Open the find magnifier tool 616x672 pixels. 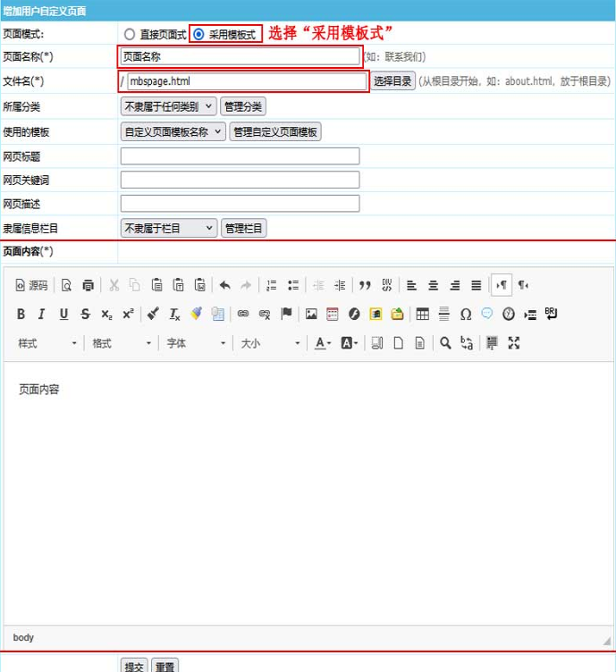coord(445,343)
